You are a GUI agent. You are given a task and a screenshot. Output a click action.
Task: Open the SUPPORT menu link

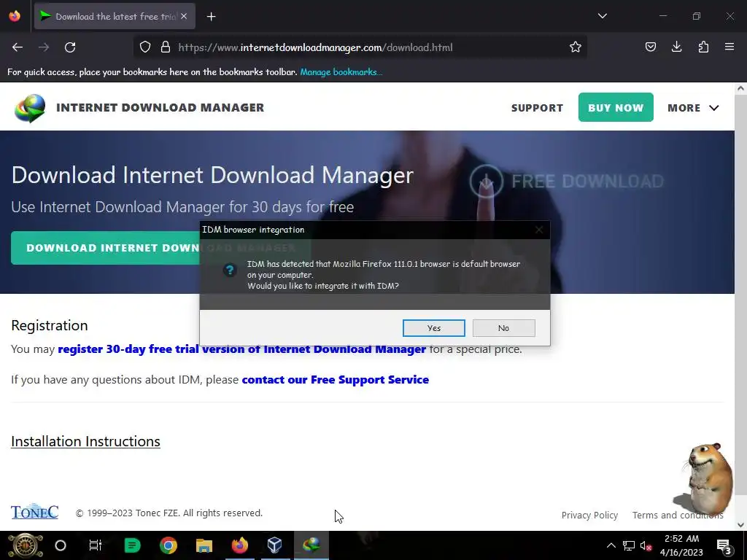(537, 108)
